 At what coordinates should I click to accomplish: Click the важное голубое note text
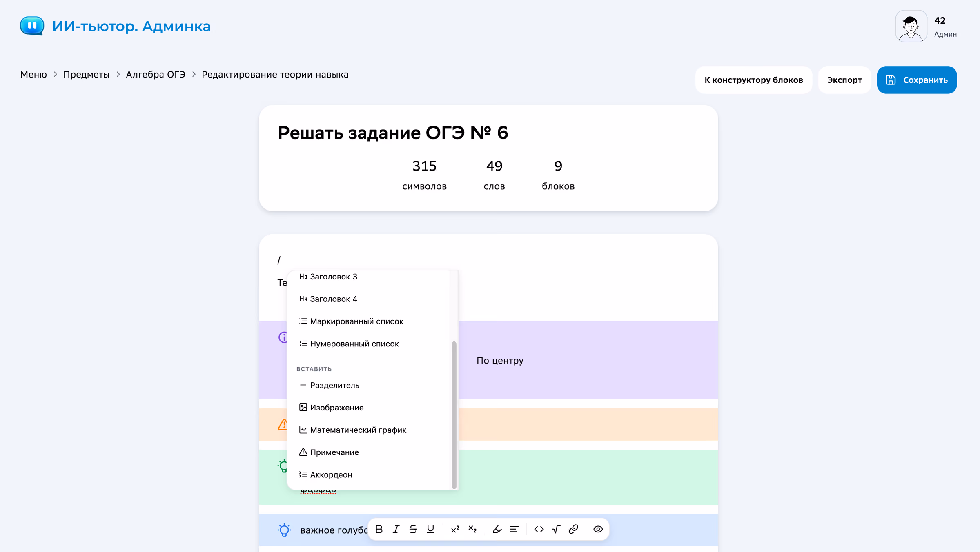tap(334, 530)
